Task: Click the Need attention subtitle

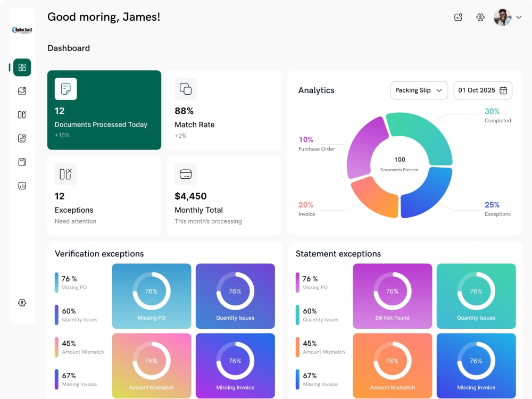Action: pyautogui.click(x=76, y=221)
